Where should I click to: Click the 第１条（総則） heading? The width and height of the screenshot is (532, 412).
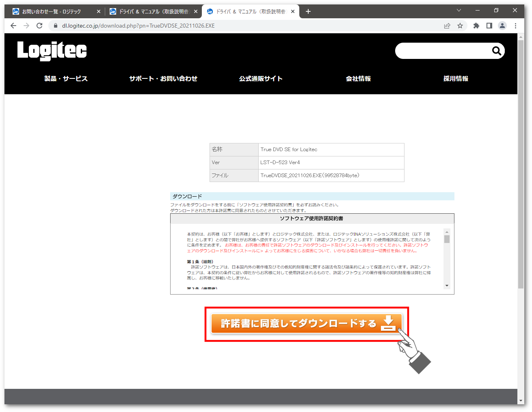pyautogui.click(x=200, y=262)
